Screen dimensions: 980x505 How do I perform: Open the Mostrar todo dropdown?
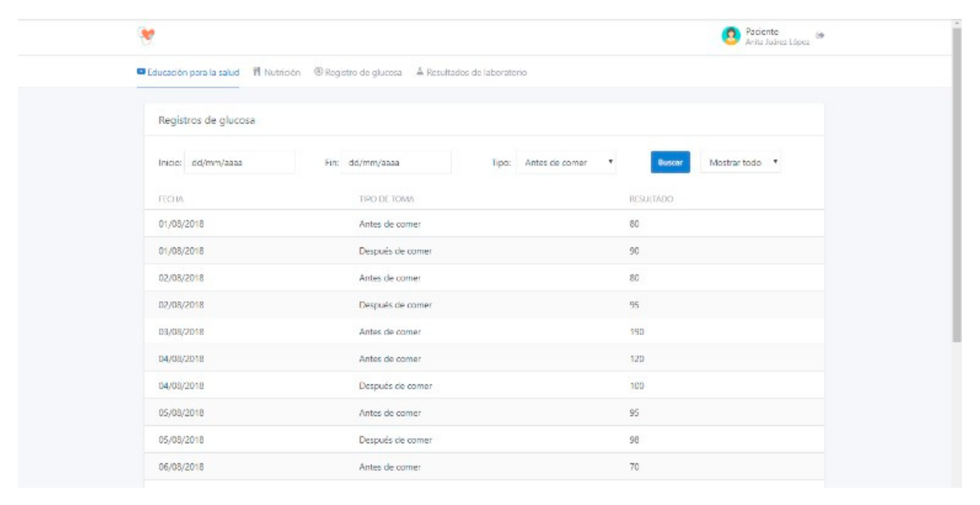click(740, 163)
